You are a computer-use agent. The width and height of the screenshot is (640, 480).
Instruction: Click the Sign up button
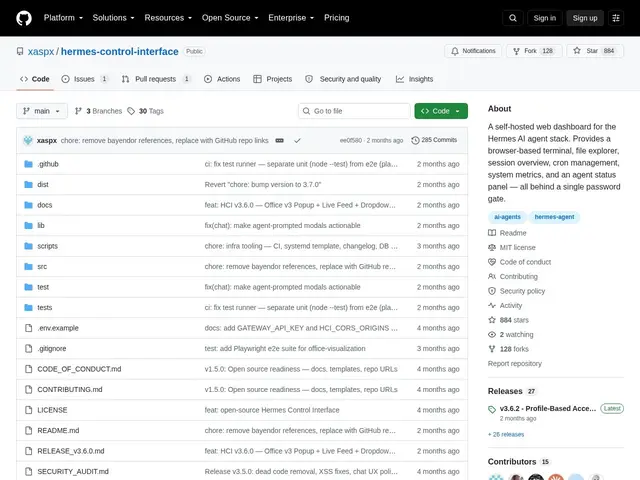coord(585,18)
